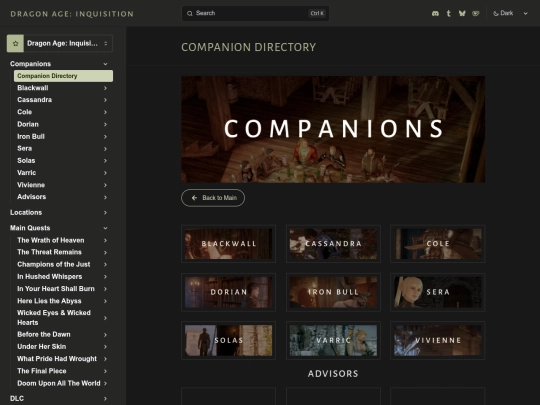540x405 pixels.
Task: Open the Blackwall companion card
Action: pyautogui.click(x=229, y=244)
